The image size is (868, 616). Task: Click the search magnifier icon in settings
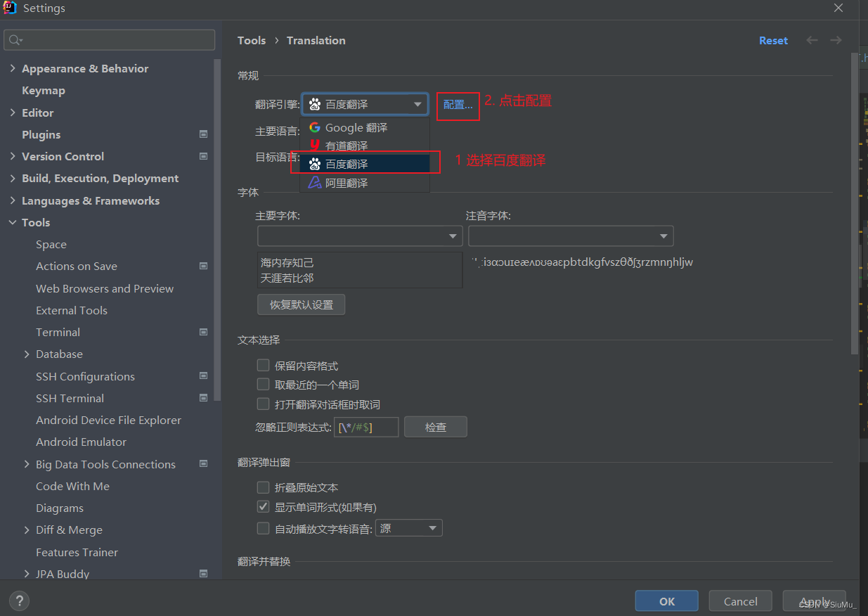click(15, 40)
